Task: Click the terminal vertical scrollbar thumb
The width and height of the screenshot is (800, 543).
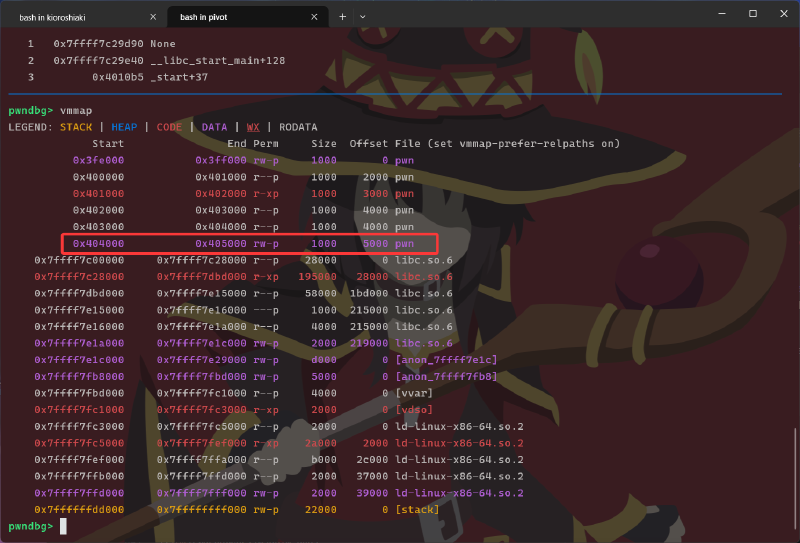Action: [x=796, y=479]
